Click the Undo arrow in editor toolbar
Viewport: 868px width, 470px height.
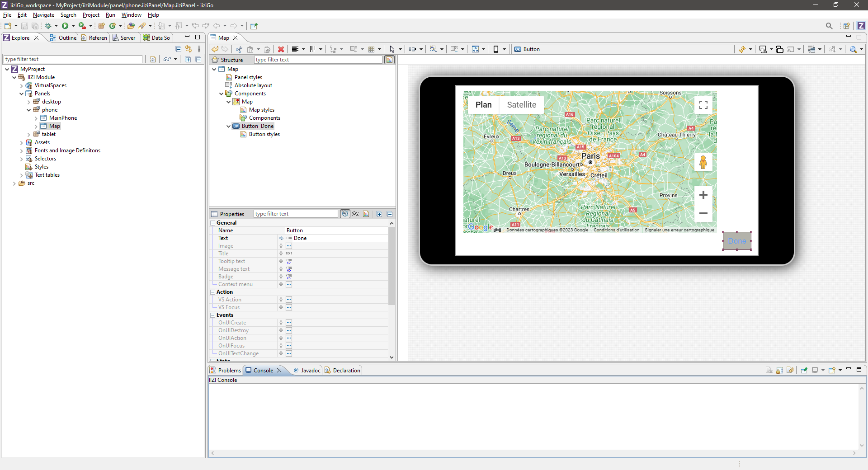tap(215, 49)
